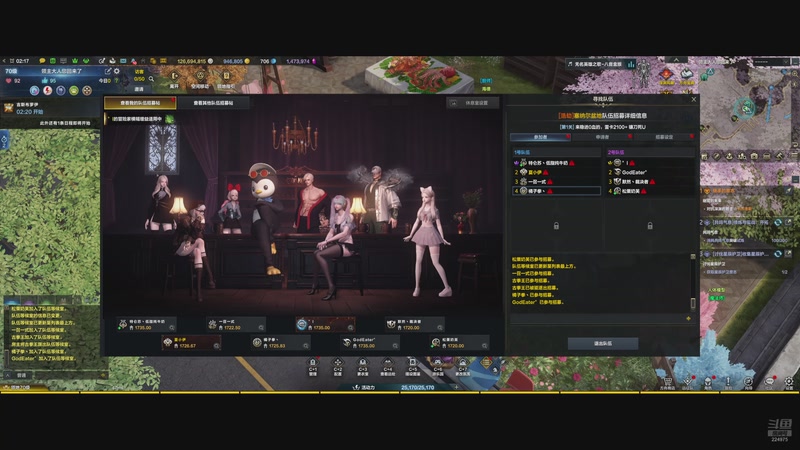The width and height of the screenshot is (800, 450).
Task: Inspect 1725.83 character via magnifier icon
Action: click(306, 346)
